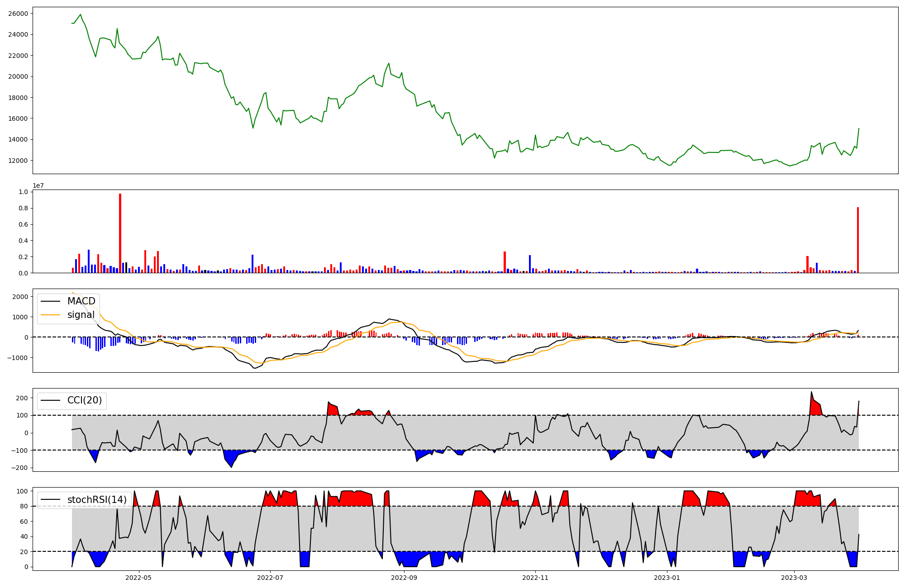Click the final red volume bar at right
The width and height of the screenshot is (905, 588).
pos(857,240)
